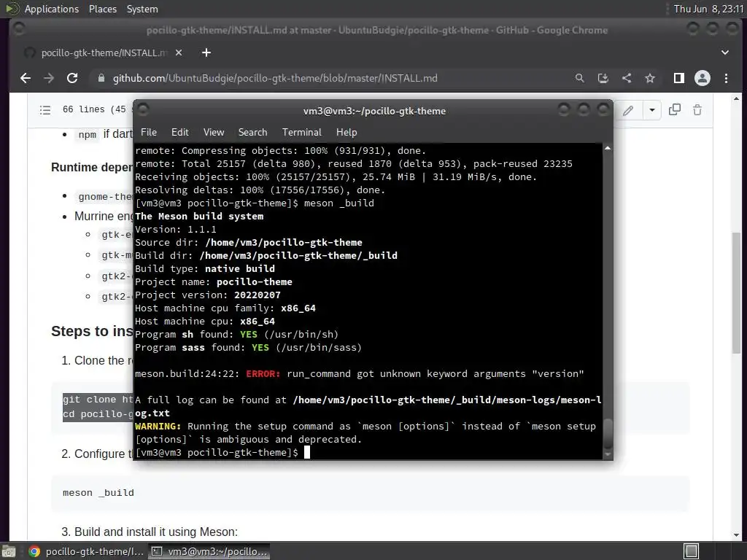747x560 pixels.
Task: Click the terminal prompt line with cursor
Action: click(x=222, y=452)
